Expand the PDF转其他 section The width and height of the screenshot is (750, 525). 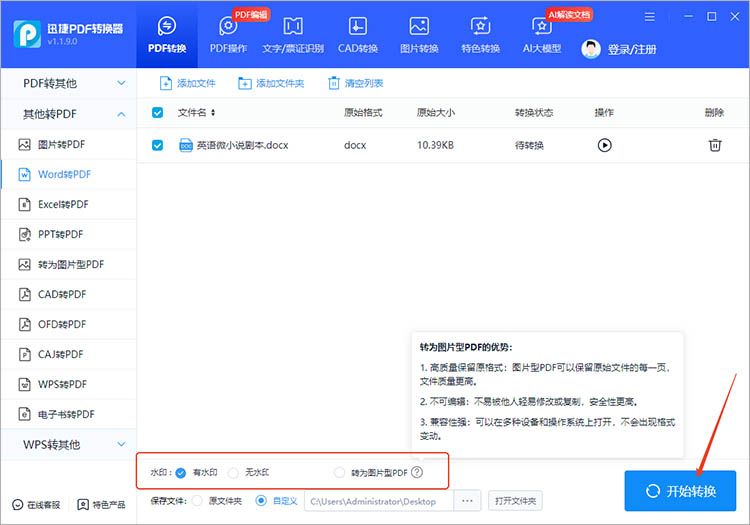pyautogui.click(x=121, y=83)
